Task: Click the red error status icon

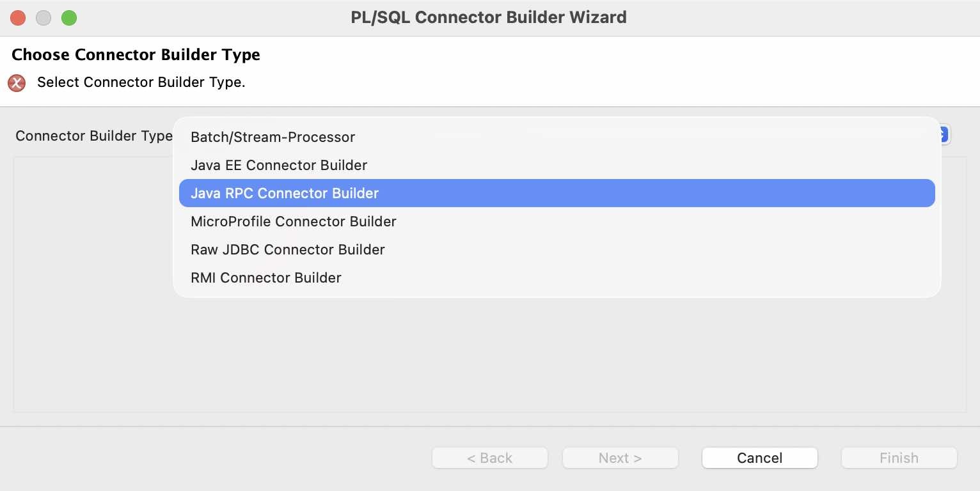Action: point(16,83)
